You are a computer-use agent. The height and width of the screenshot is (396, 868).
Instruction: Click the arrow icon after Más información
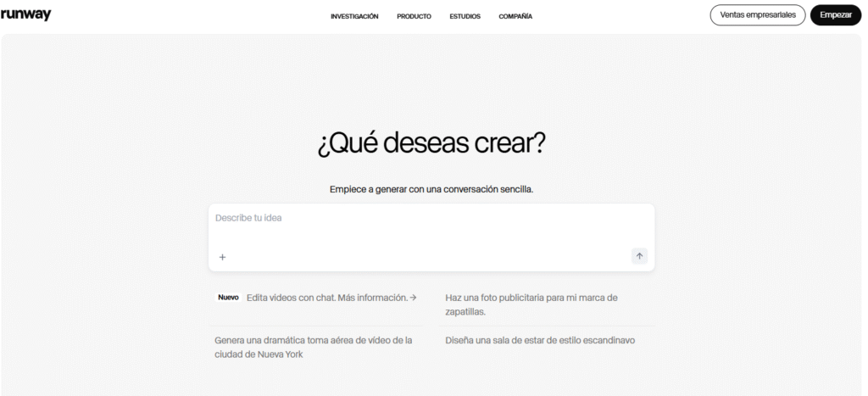(x=413, y=298)
